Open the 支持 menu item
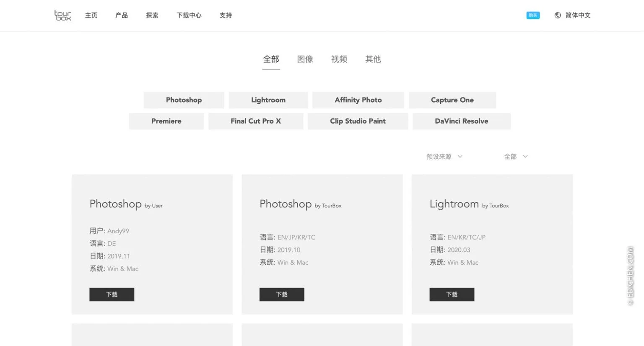Viewport: 644px width, 346px height. [226, 15]
